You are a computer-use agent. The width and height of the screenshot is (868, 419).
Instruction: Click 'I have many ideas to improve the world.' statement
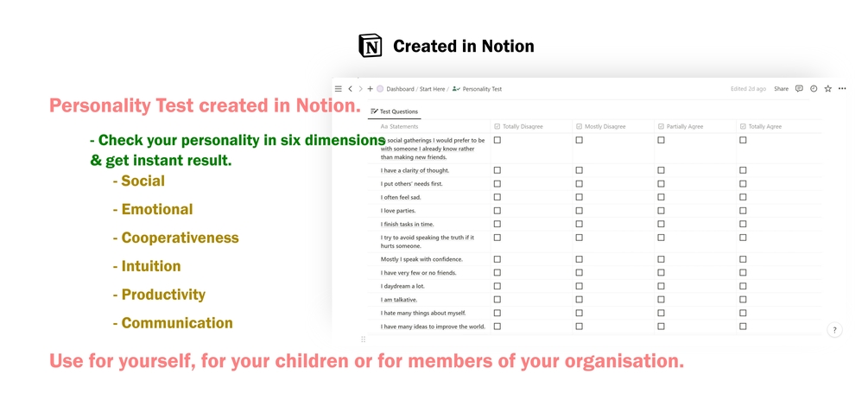[433, 327]
